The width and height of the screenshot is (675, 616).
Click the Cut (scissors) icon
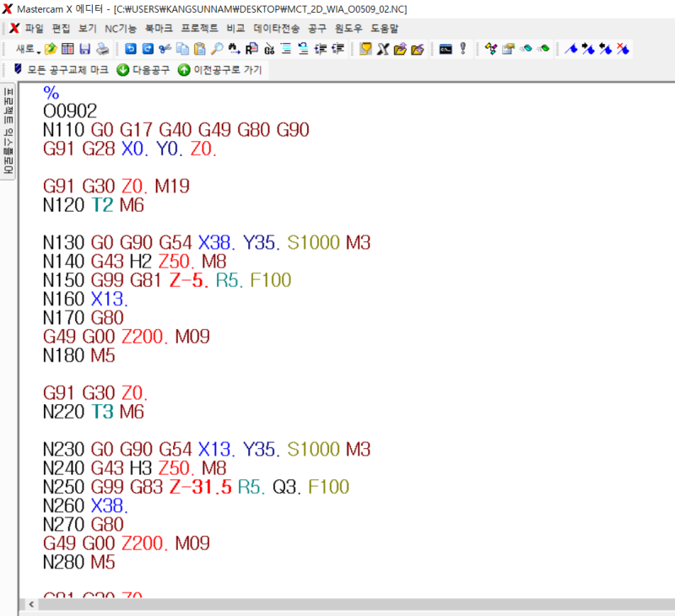click(x=165, y=49)
